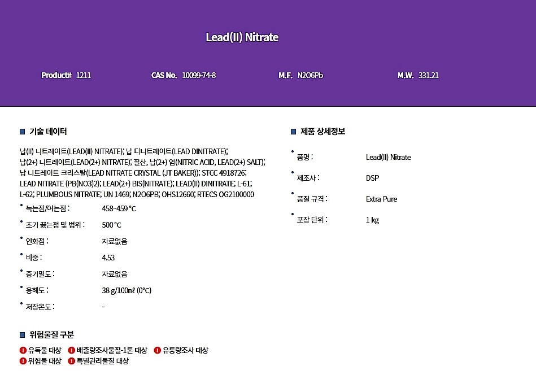Select the molecular formula N2O6Pb
Image resolution: width=536 pixels, height=392 pixels.
click(x=310, y=75)
